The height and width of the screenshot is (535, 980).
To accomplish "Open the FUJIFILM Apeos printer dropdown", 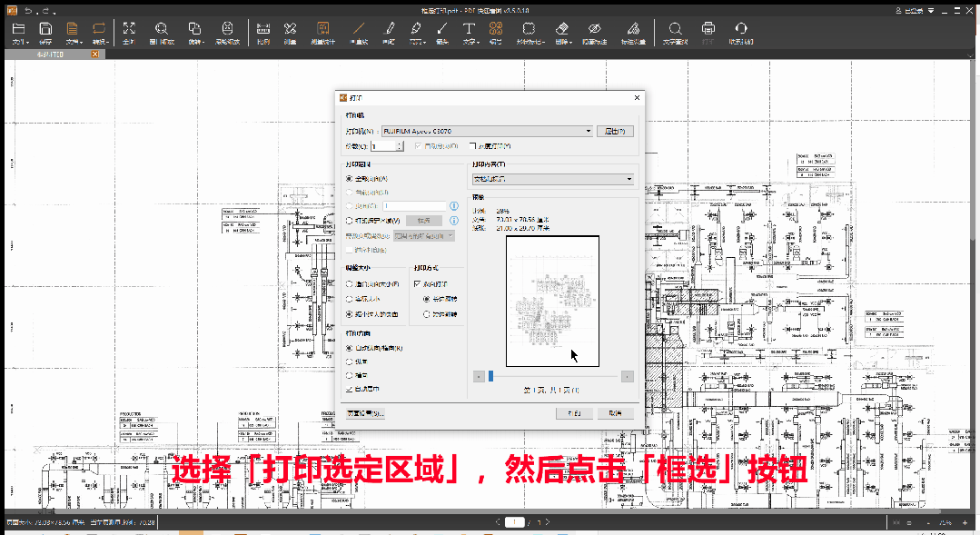I will [x=488, y=131].
